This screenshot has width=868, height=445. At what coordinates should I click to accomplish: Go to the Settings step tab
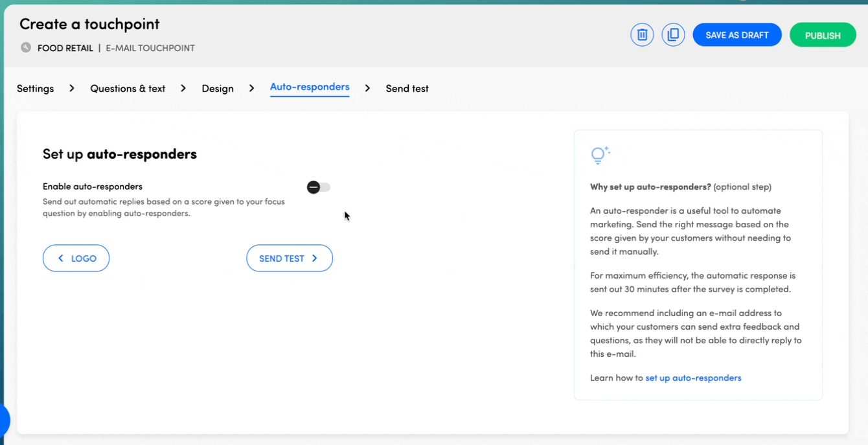coord(35,88)
